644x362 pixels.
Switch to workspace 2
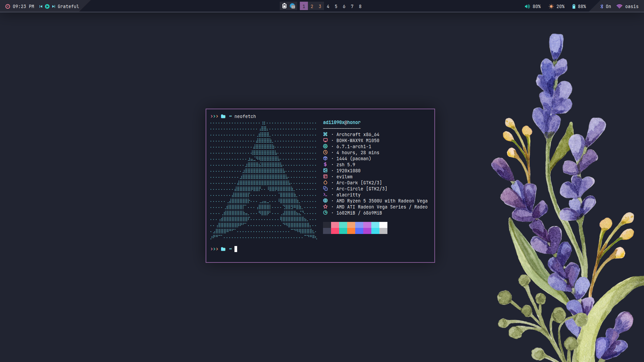312,6
